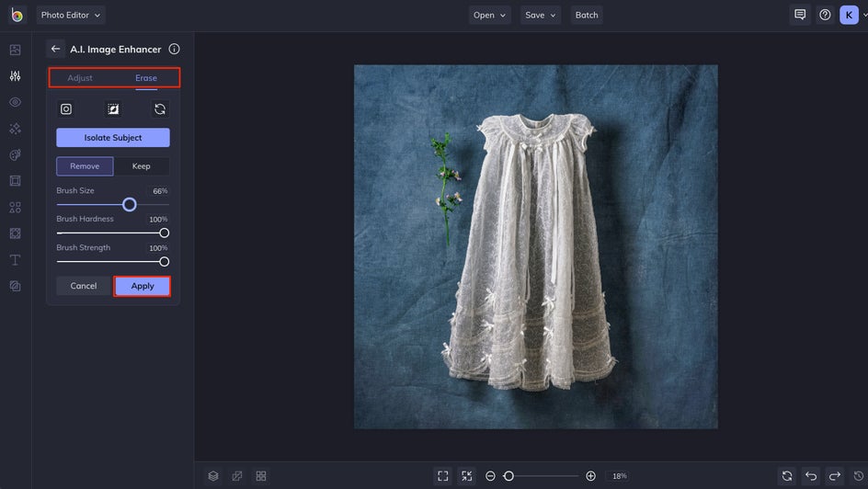Click the Brush Hardness slider handle
This screenshot has height=489, width=868.
[x=165, y=233]
